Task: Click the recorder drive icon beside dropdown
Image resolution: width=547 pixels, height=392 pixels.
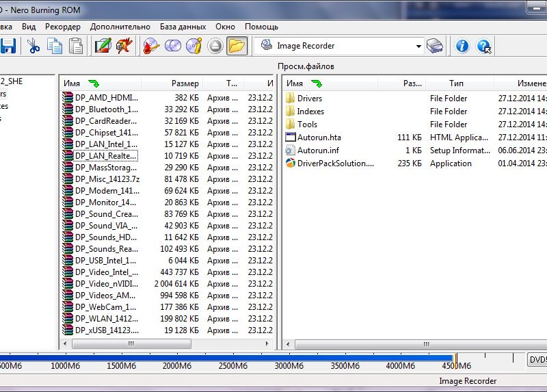Action: tap(435, 46)
